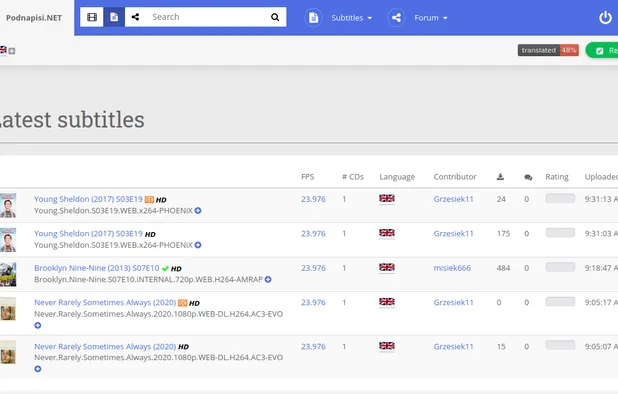618x394 pixels.
Task: Expand the small plus box beside language flag
Action: point(12,51)
